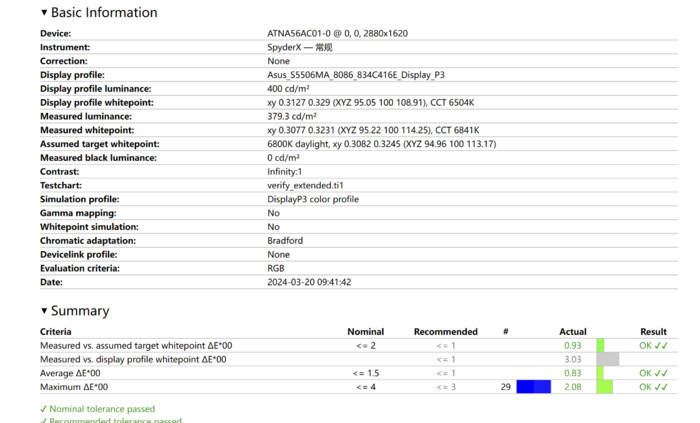Click the Criteria column header

point(56,331)
